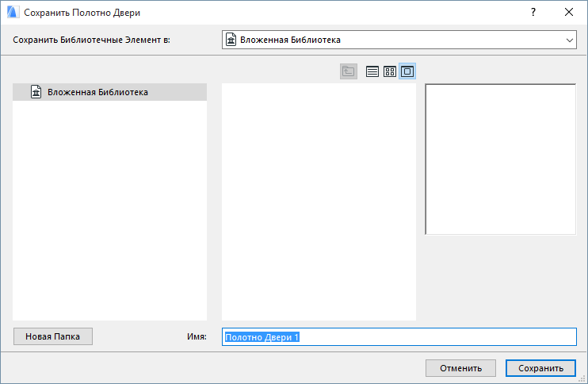This screenshot has width=588, height=384.
Task: Switch to list view icon
Action: coord(372,71)
